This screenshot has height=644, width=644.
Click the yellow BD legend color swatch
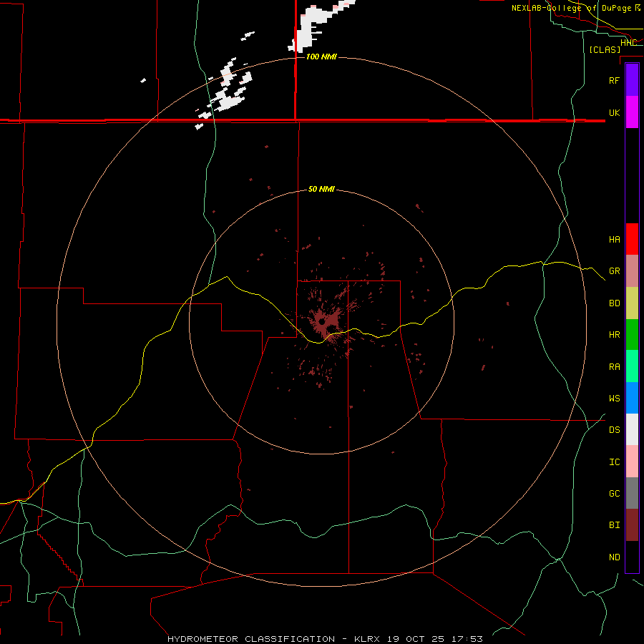(x=632, y=303)
